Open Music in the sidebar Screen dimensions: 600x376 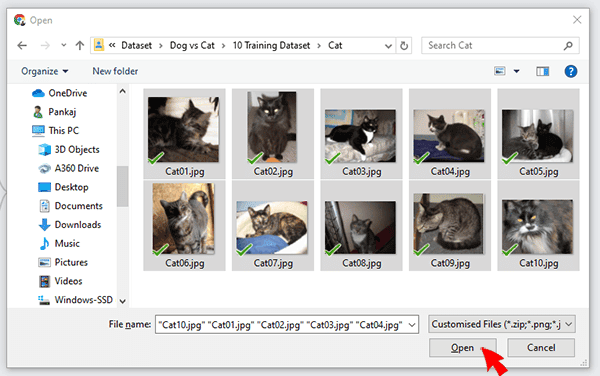click(x=59, y=243)
